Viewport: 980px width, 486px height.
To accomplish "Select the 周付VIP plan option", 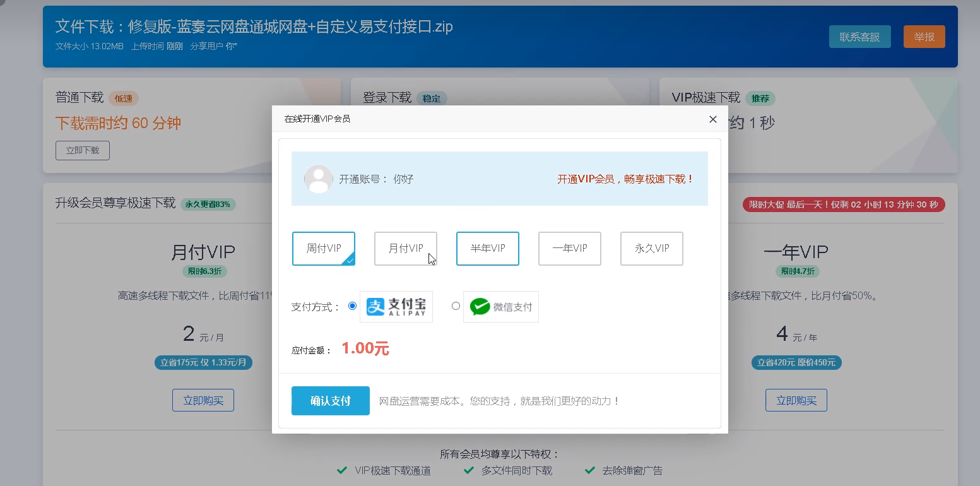I will click(x=324, y=249).
